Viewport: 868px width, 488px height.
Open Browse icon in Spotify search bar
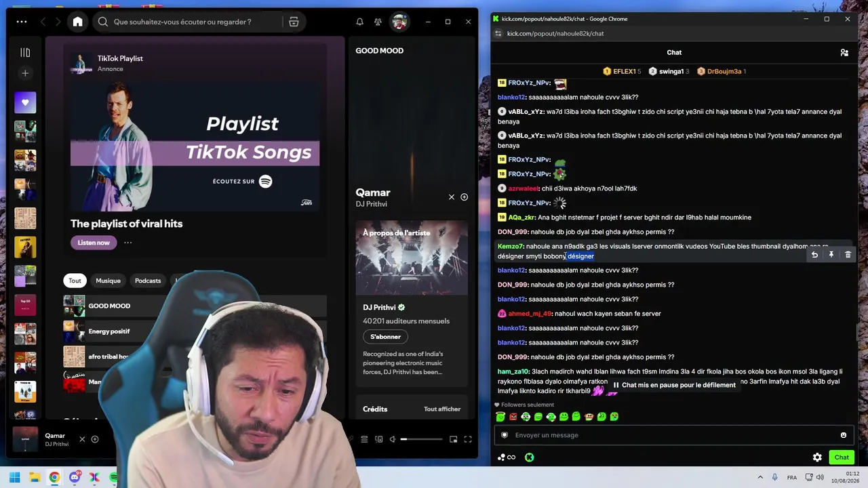point(294,22)
